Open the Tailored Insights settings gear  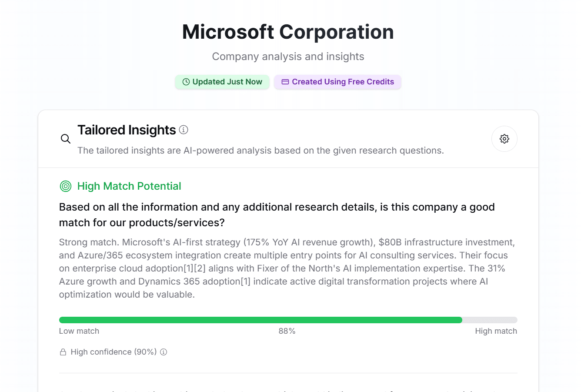click(x=504, y=139)
